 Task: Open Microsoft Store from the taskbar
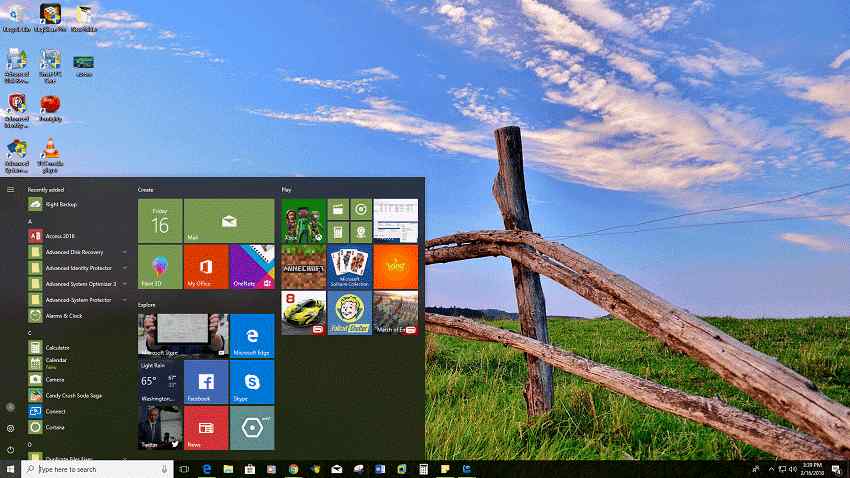pos(250,469)
